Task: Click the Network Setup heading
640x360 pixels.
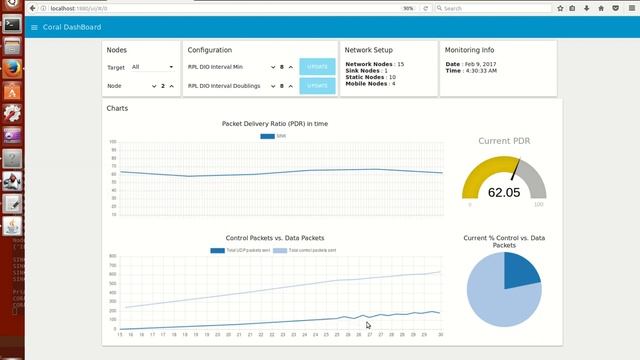Action: [x=369, y=50]
